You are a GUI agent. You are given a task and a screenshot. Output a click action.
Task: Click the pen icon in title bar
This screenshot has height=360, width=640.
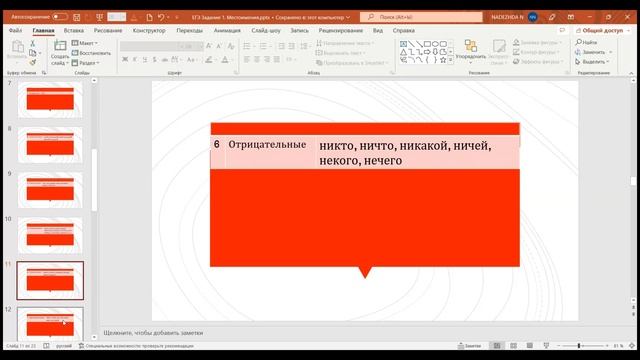pos(552,17)
